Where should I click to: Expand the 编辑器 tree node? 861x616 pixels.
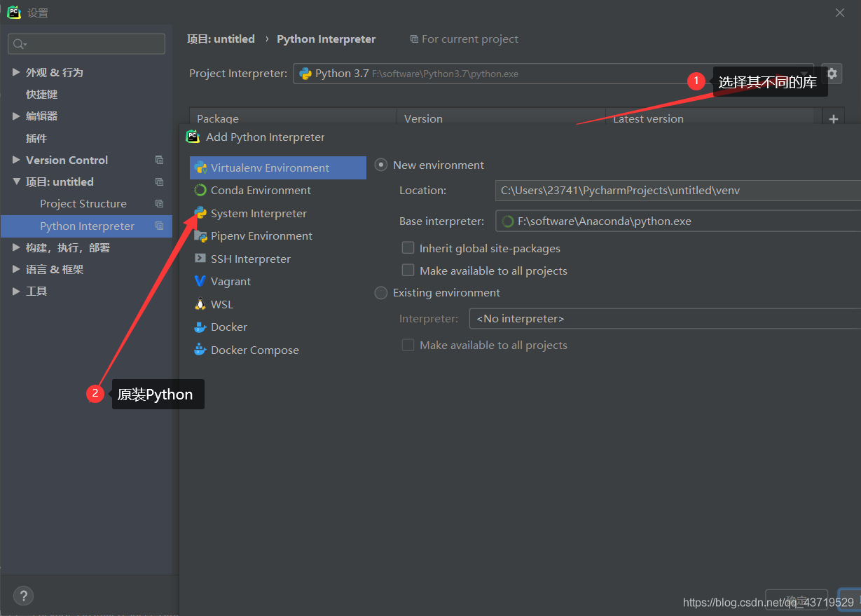pos(16,116)
